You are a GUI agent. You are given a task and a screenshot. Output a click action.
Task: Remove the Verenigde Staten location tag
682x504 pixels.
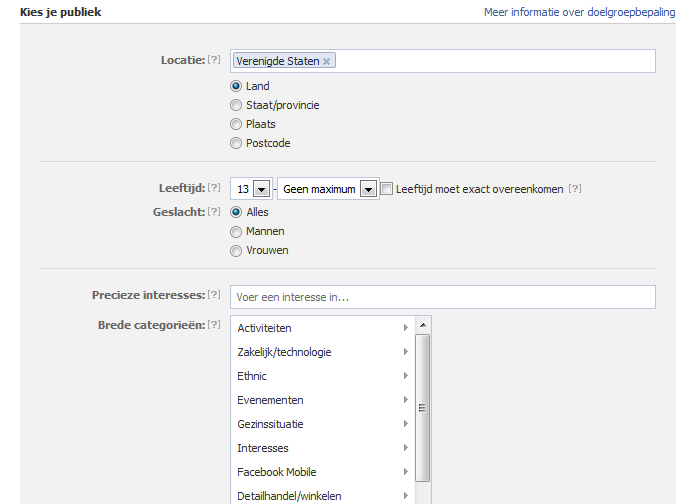coord(326,62)
